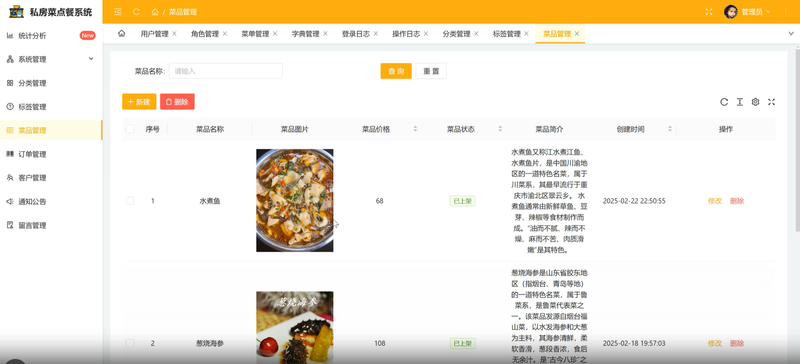Sort by 菜品状态 column arrows
The height and width of the screenshot is (364, 800).
[500, 129]
